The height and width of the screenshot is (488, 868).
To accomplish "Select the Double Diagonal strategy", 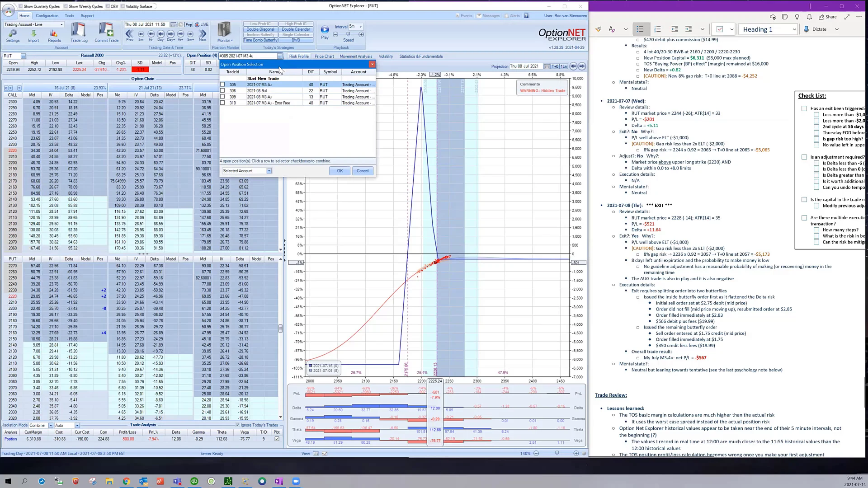I will (x=260, y=29).
